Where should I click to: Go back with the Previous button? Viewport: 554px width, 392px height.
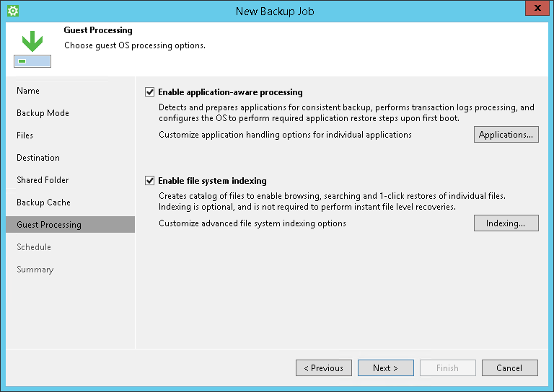[x=324, y=368]
